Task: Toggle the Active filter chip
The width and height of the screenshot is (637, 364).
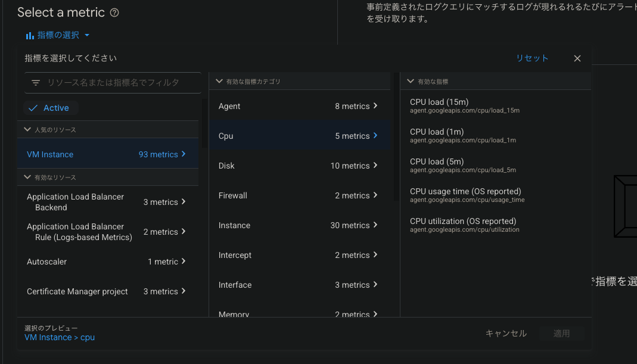Action: [51, 108]
